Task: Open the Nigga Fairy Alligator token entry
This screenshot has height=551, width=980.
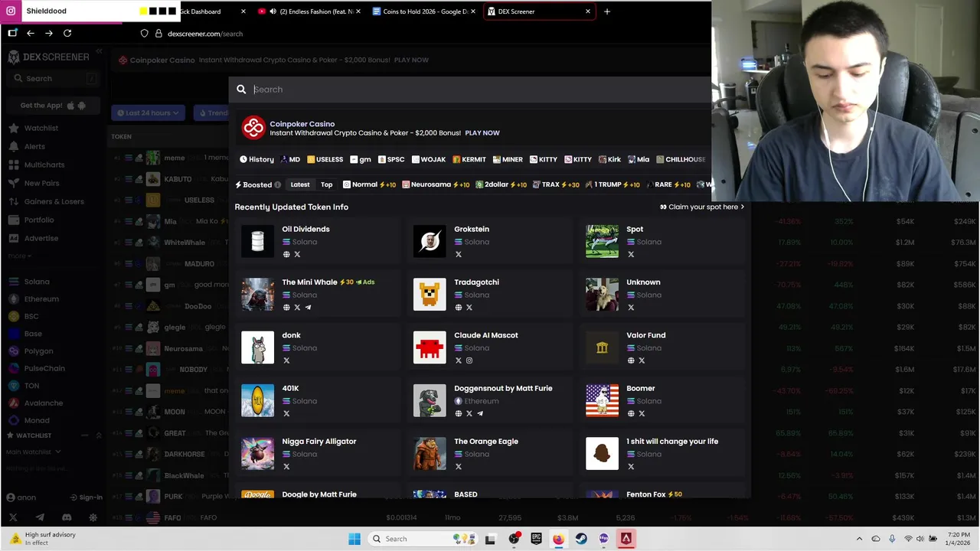Action: pos(318,454)
